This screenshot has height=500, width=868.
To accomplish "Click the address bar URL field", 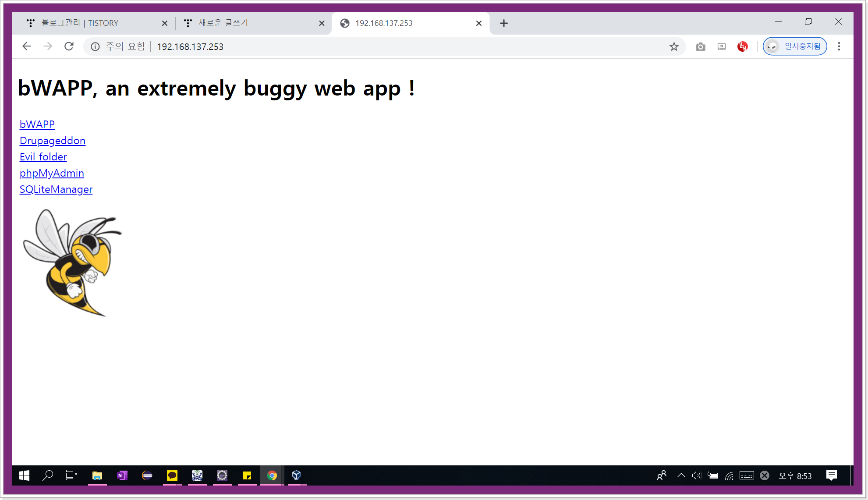I will pos(351,46).
